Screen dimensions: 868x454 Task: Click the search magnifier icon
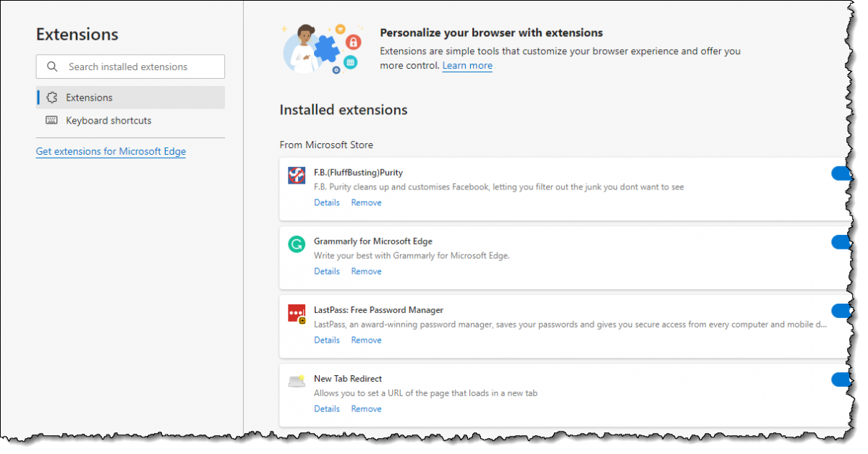coord(51,67)
